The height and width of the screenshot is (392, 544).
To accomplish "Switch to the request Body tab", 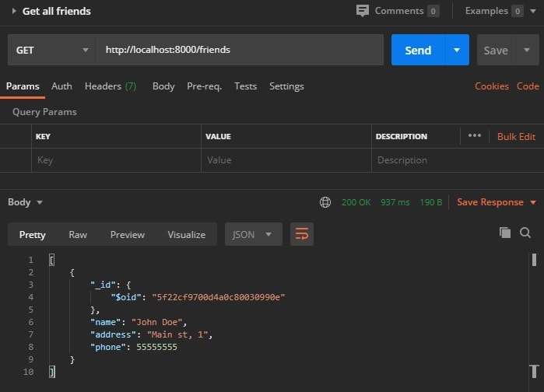I will coord(163,86).
